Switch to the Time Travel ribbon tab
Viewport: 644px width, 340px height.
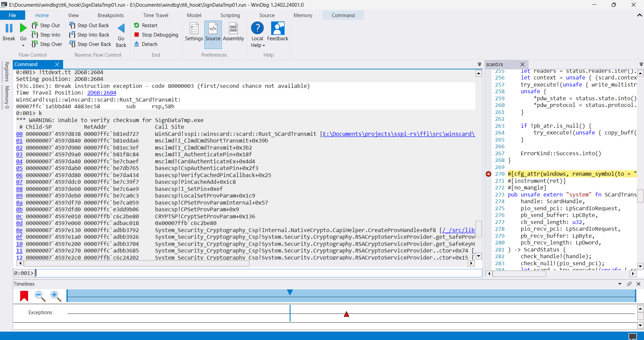coord(156,15)
